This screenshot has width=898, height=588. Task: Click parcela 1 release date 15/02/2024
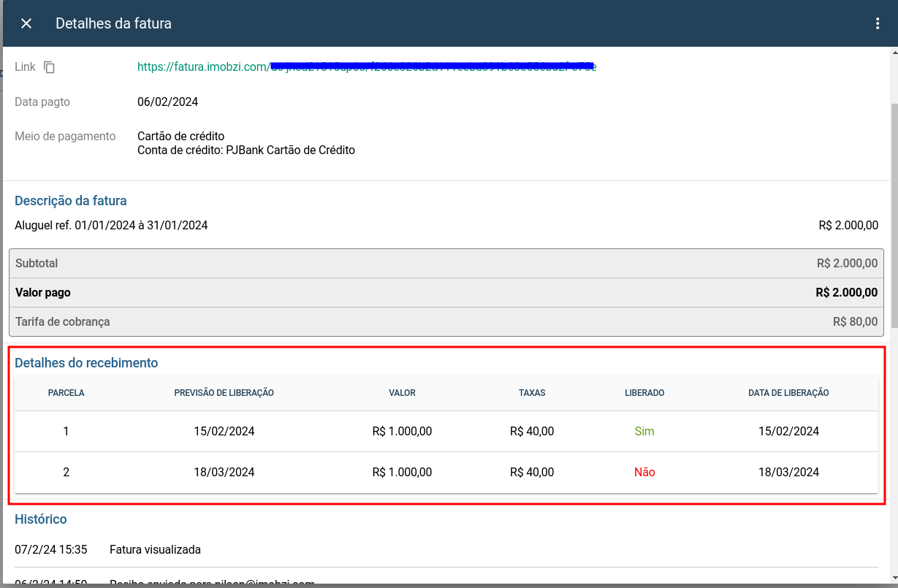point(789,432)
